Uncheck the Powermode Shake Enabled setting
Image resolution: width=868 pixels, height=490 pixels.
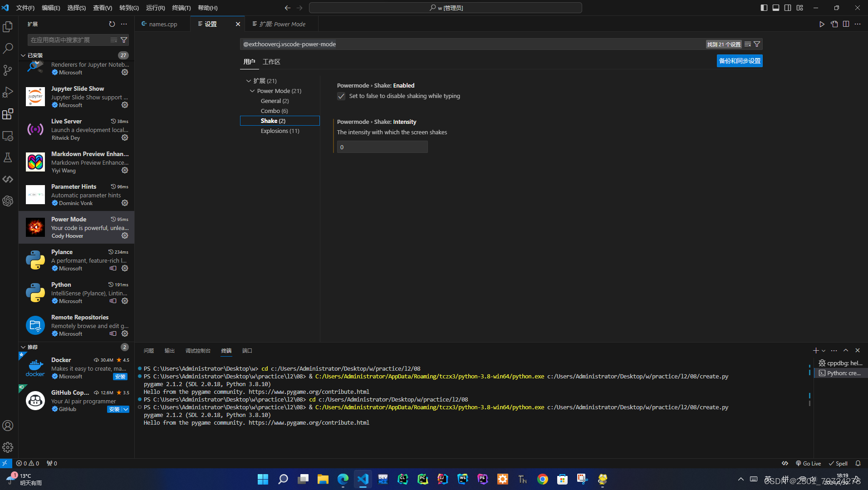[x=341, y=96]
